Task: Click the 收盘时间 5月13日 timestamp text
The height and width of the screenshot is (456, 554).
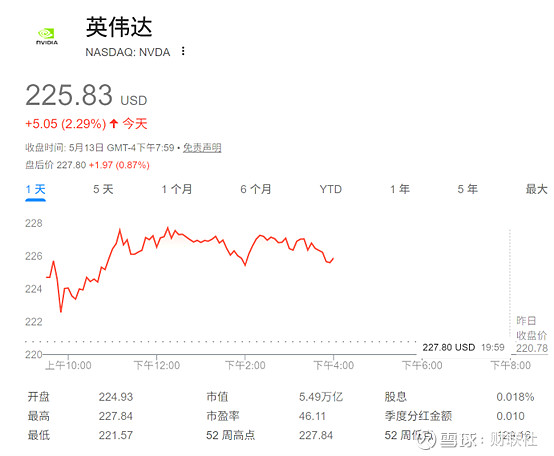Action: pyautogui.click(x=100, y=148)
